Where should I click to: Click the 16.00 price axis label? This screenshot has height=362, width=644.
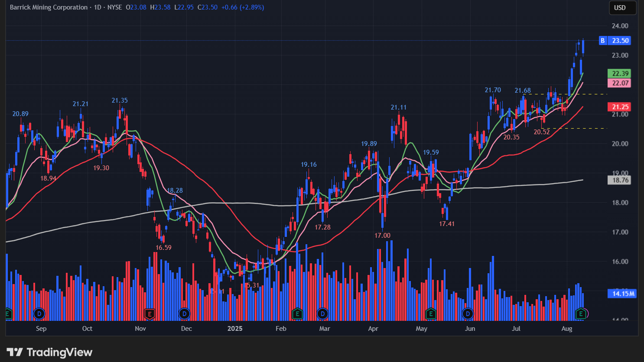[620, 262]
